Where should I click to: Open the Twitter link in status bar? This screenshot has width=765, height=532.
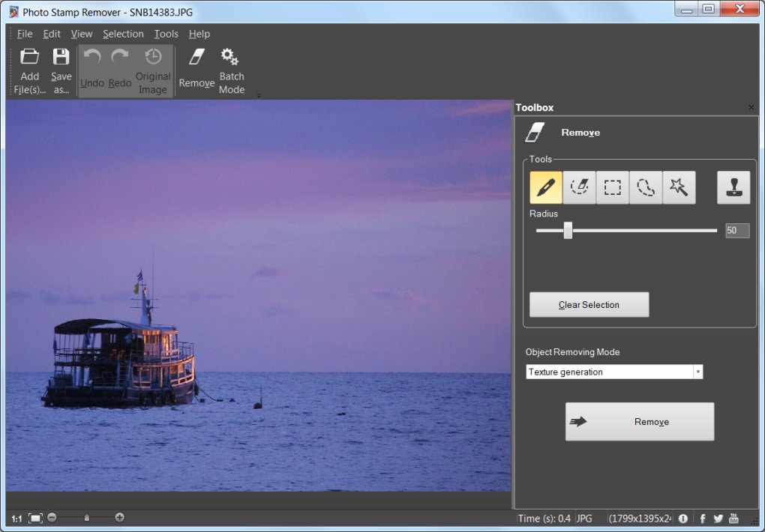[x=718, y=519]
